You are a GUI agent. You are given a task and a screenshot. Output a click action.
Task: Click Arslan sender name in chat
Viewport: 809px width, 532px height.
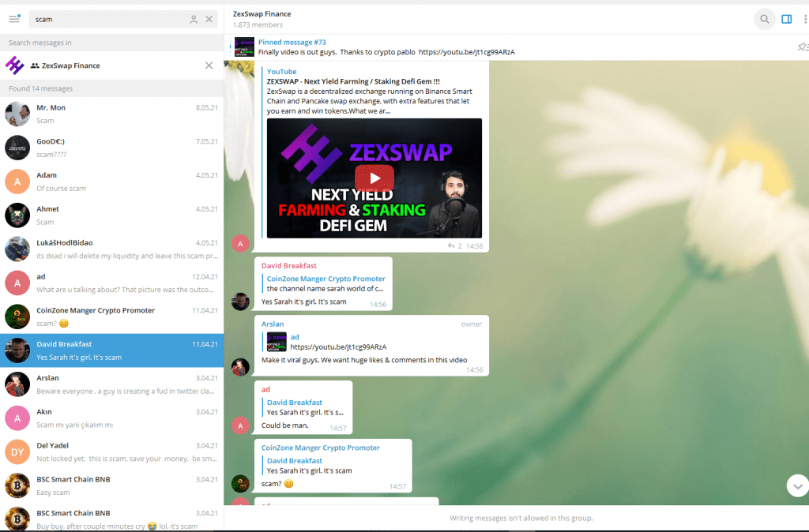[x=273, y=324]
